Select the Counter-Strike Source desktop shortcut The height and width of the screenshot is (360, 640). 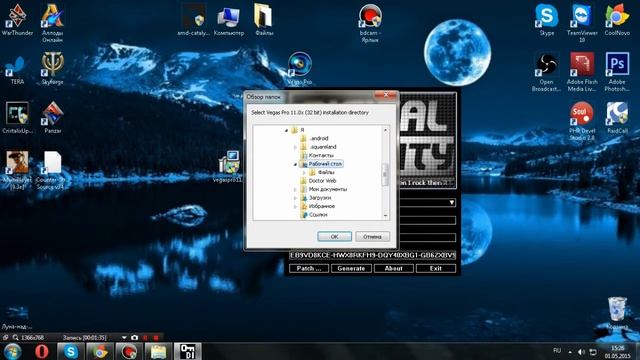[52, 170]
